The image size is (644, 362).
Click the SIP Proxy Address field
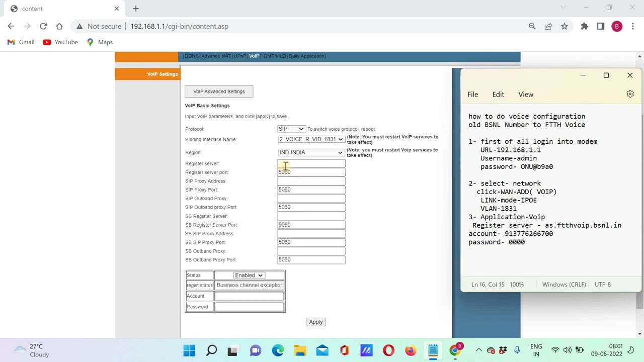pyautogui.click(x=311, y=181)
